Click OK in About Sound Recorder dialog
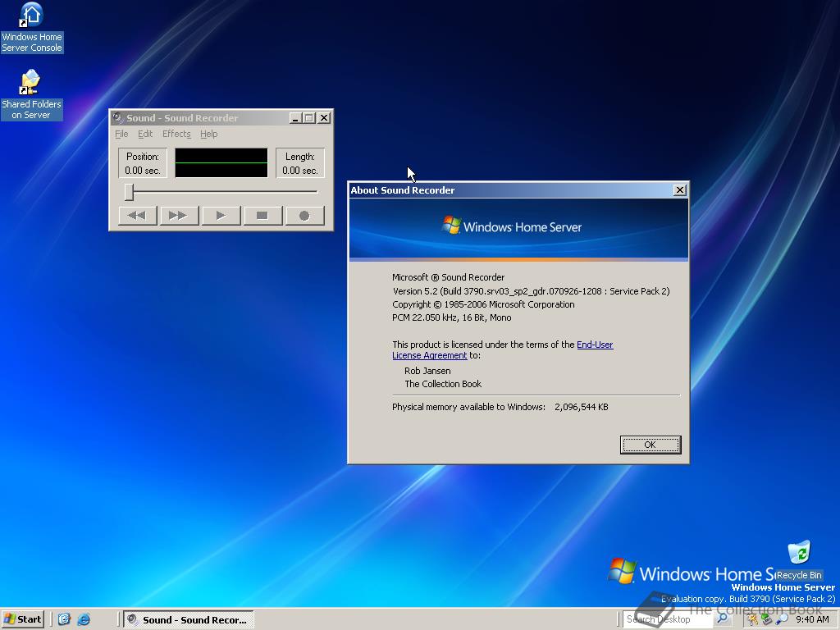The width and height of the screenshot is (840, 630). coord(651,445)
